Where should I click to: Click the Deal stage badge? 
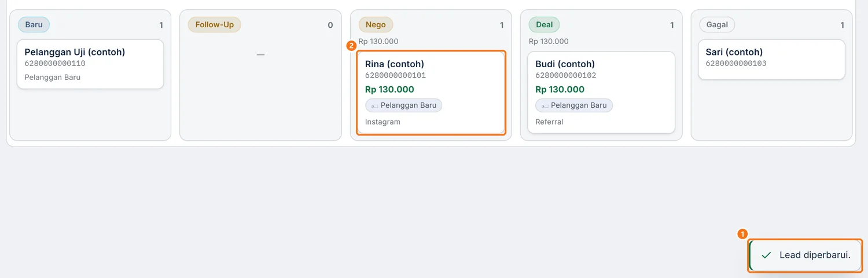click(545, 25)
